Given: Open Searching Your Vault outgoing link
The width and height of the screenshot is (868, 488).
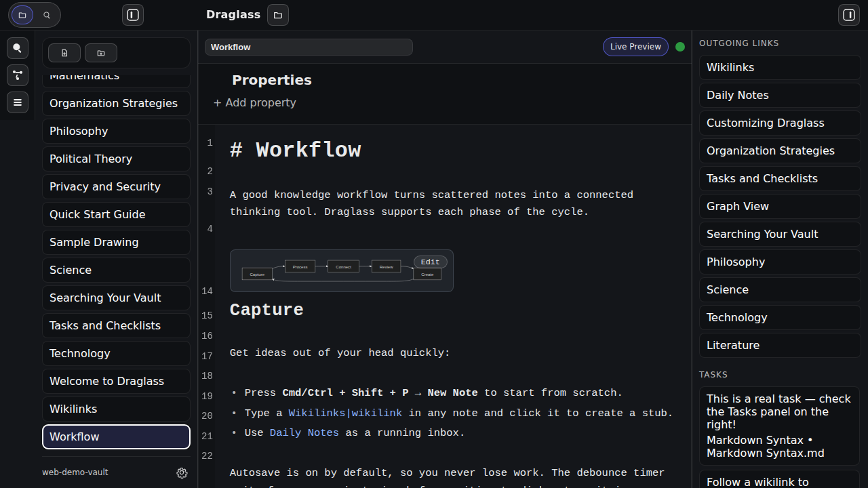Looking at the screenshot, I should click(x=780, y=234).
